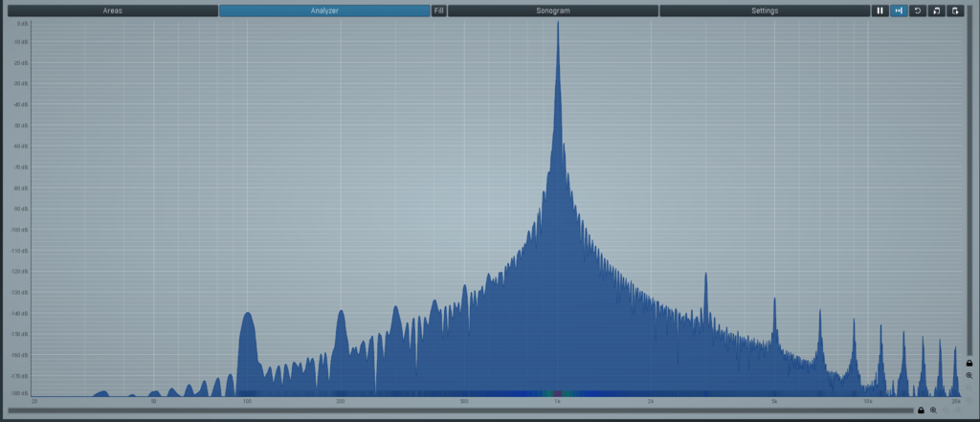
Task: Click the -140 dB axis label
Action: coord(20,313)
